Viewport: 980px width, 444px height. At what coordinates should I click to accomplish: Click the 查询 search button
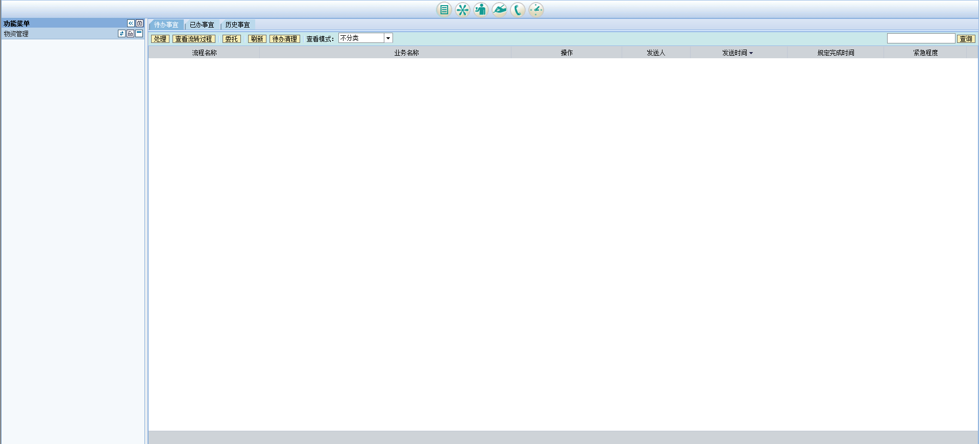pyautogui.click(x=966, y=39)
